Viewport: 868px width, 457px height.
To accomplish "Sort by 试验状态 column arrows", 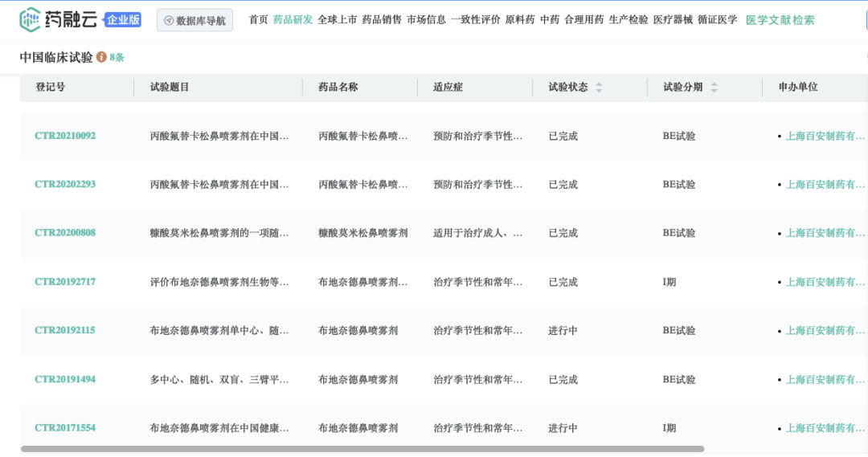I will pos(599,87).
